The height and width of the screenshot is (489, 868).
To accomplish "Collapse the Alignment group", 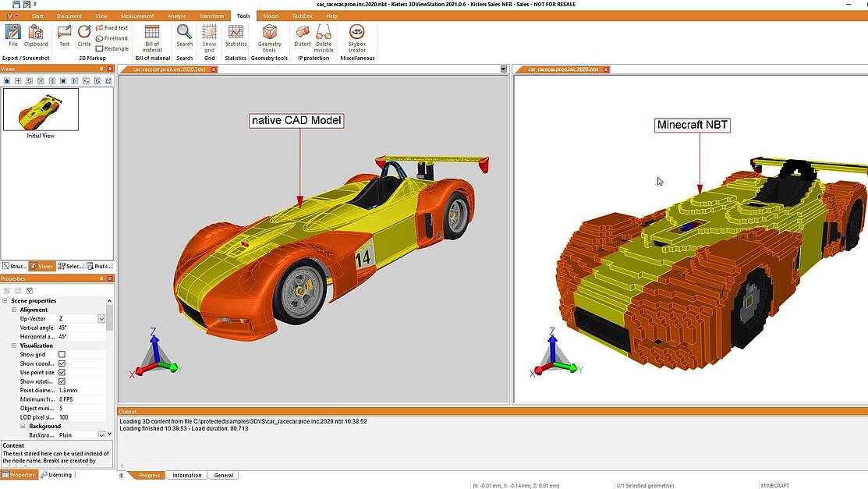I will click(14, 310).
